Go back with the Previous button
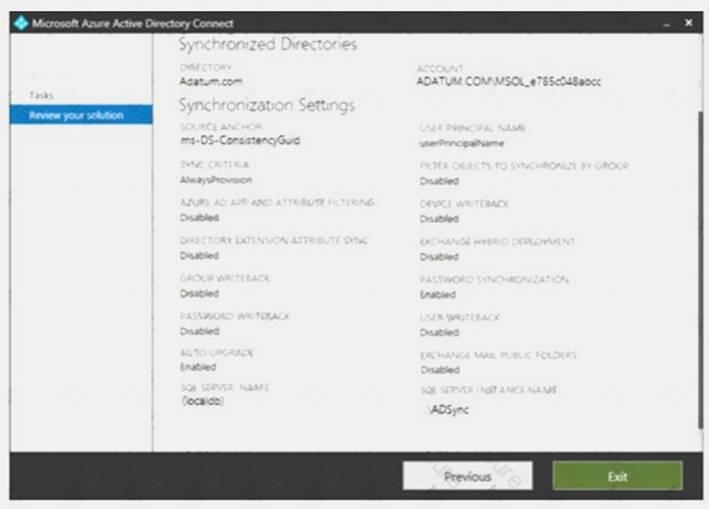The image size is (709, 509). [x=468, y=476]
